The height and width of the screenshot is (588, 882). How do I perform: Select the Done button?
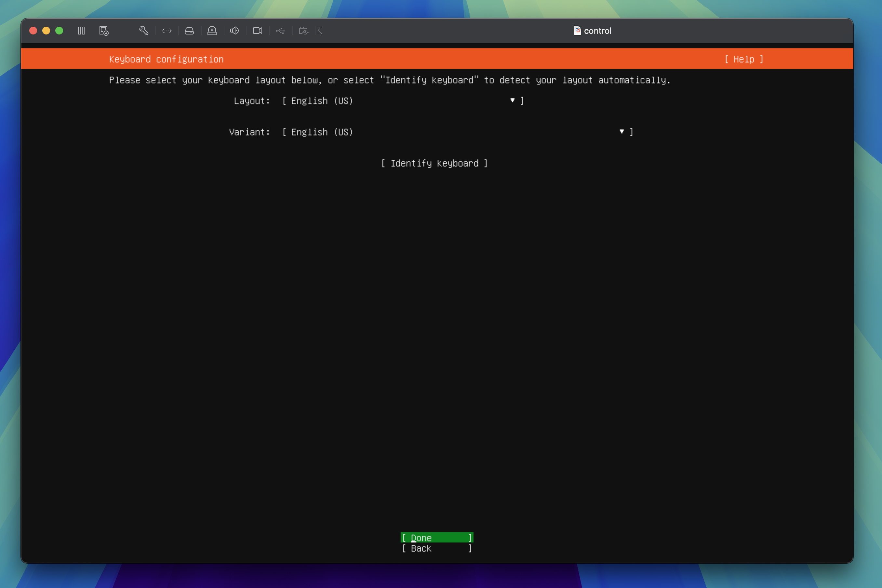[x=436, y=538]
